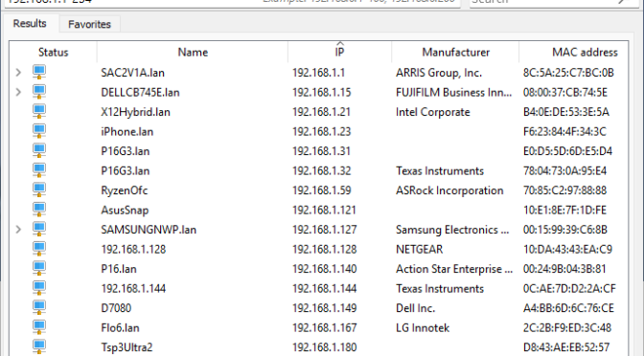Click manufacturer ASRock Incorporation

pyautogui.click(x=449, y=190)
